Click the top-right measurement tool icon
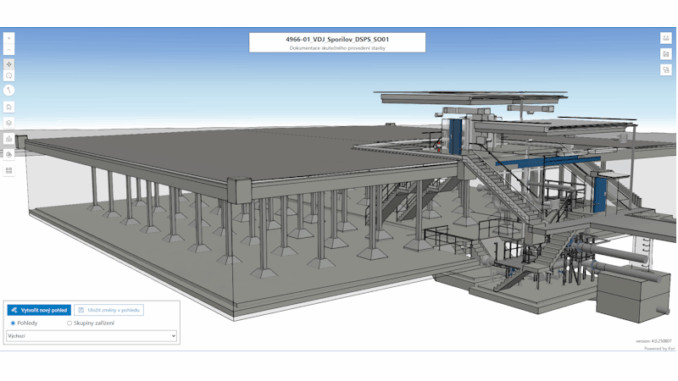This screenshot has height=381, width=678. tap(666, 38)
